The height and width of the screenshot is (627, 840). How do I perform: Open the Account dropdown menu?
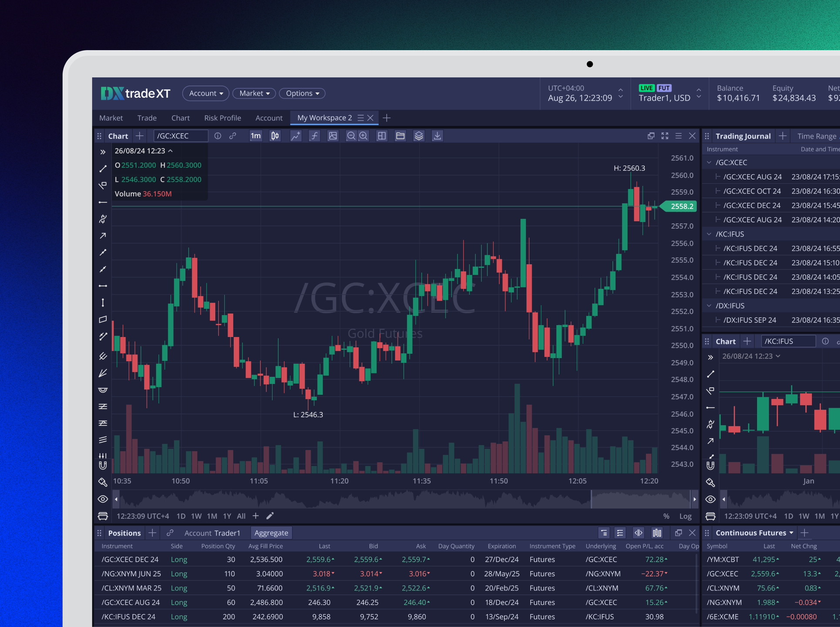[206, 93]
